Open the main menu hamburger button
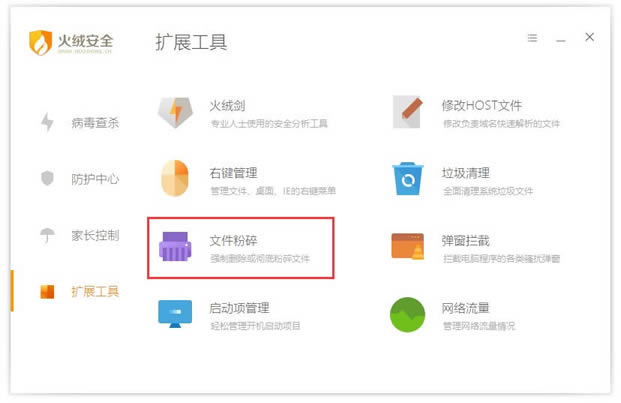Viewport: 621px width, 403px height. [x=532, y=38]
